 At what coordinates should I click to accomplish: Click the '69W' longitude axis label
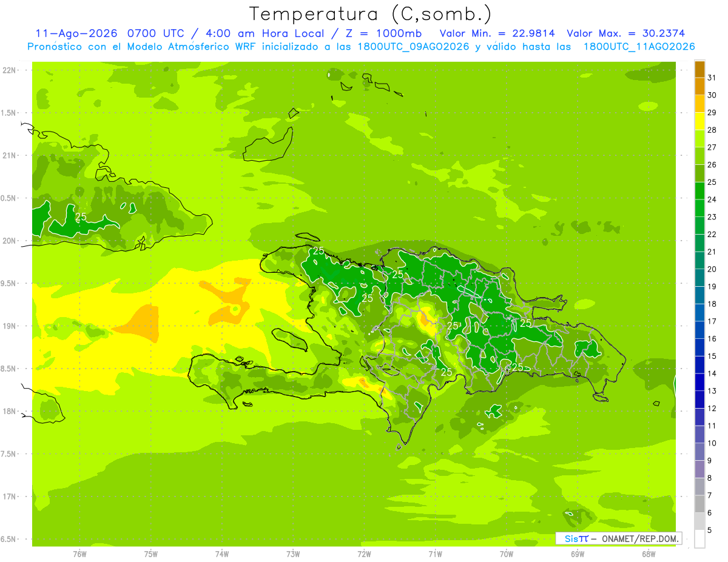(x=578, y=554)
